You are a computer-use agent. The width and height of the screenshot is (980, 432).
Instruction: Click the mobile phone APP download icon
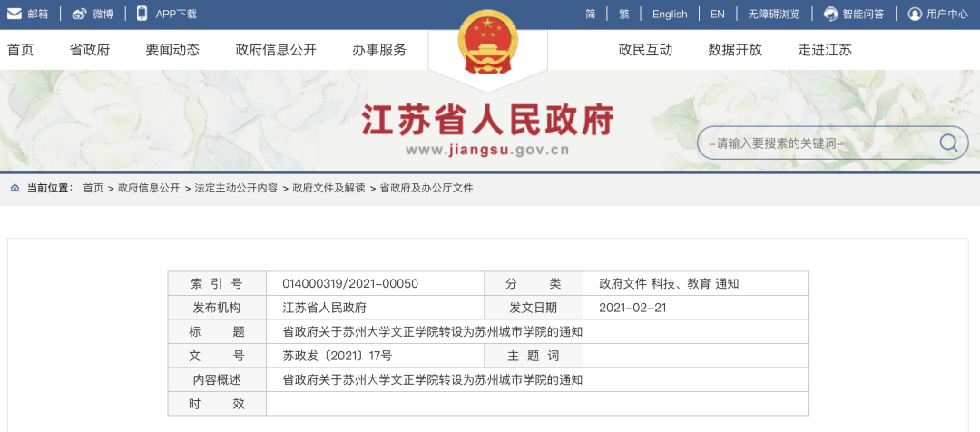click(x=142, y=14)
